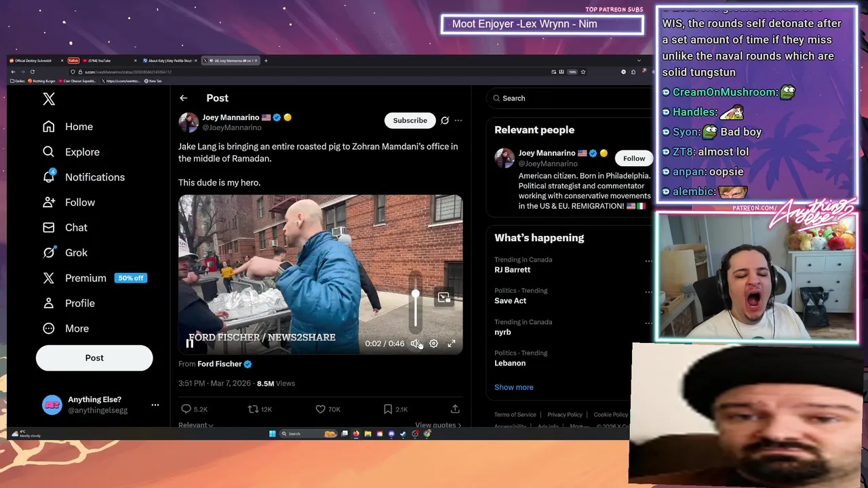This screenshot has height=488, width=868.
Task: Follow Joey Mannarino in Relevant people
Action: click(x=634, y=159)
